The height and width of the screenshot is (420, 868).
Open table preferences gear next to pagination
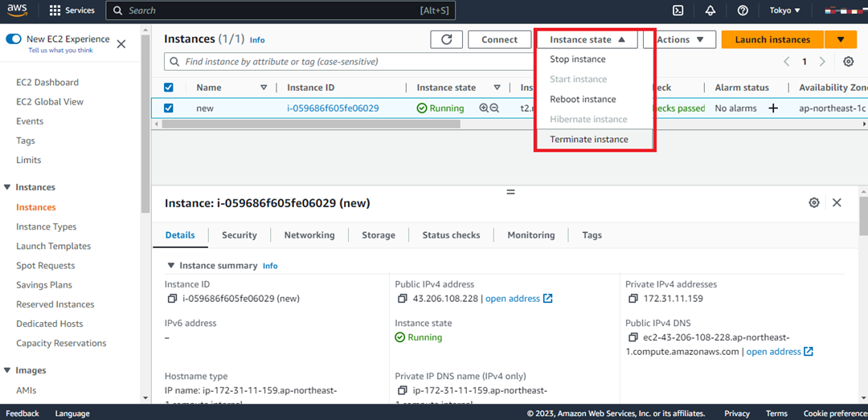(848, 61)
